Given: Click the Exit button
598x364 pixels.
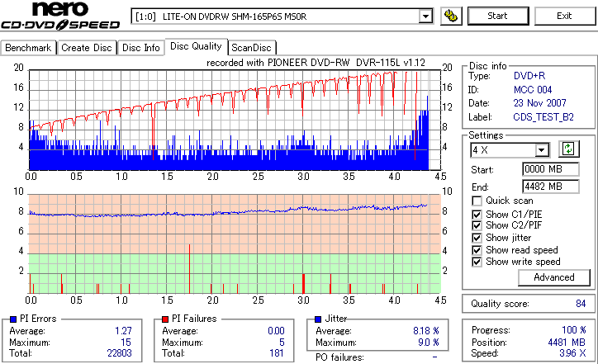Looking at the screenshot, I should pyautogui.click(x=564, y=16).
